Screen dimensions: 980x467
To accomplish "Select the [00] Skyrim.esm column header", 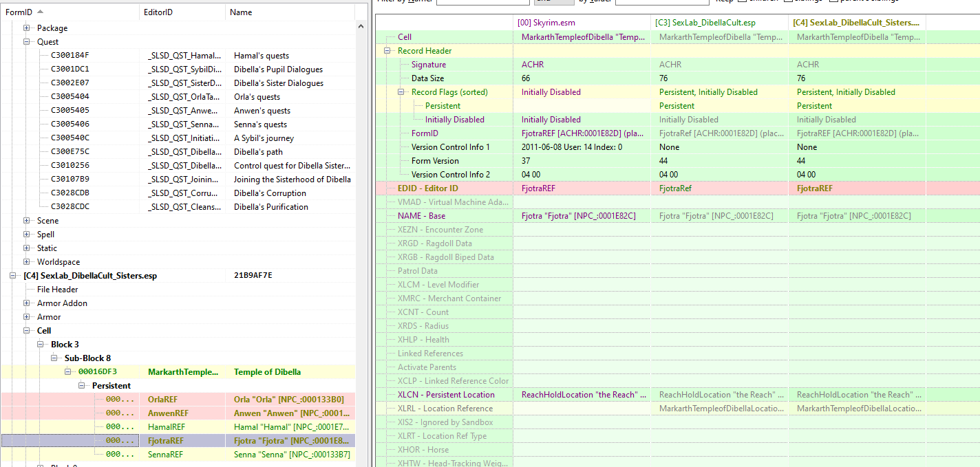I will 582,23.
